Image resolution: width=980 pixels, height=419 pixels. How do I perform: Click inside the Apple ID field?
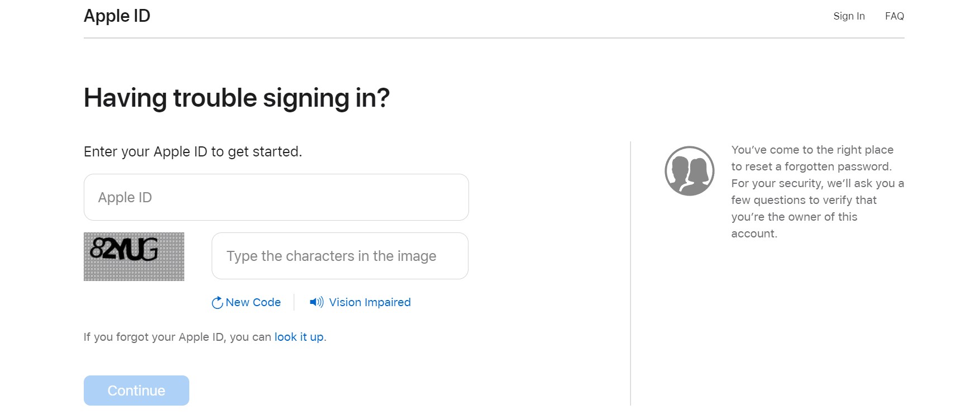click(x=276, y=197)
